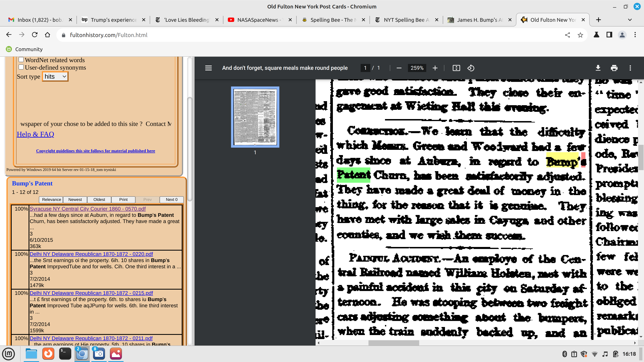
Task: Open Delhi NY Delaware Republican 0211.pdf
Action: point(91,338)
